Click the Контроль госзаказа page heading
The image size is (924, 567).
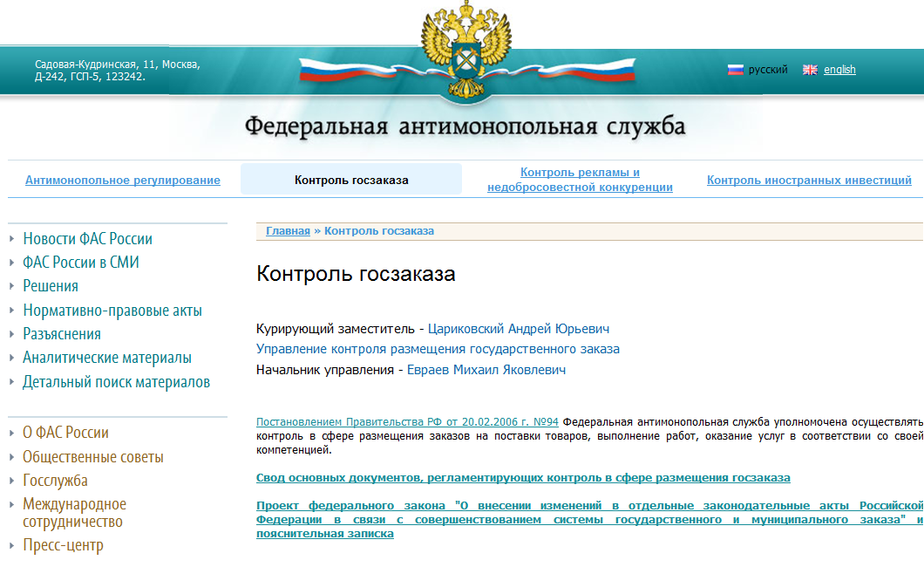tap(356, 274)
